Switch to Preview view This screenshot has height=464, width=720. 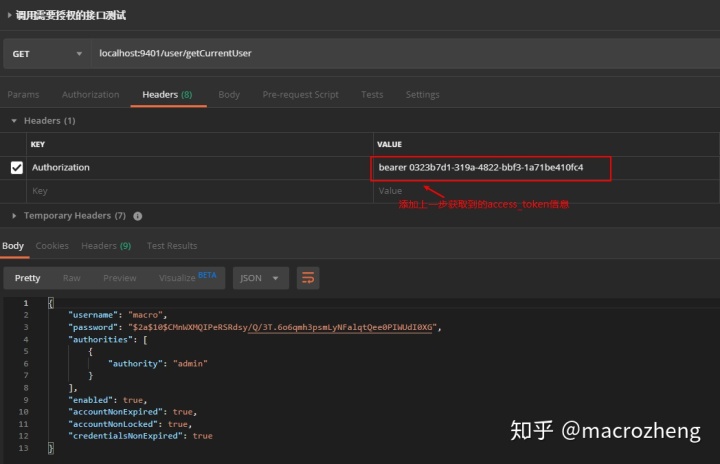pyautogui.click(x=119, y=278)
